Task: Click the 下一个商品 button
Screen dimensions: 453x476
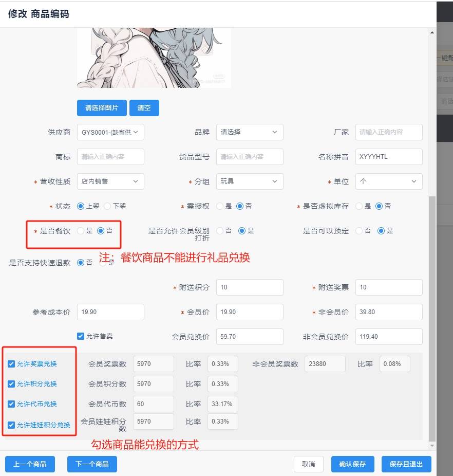Action: point(92,464)
